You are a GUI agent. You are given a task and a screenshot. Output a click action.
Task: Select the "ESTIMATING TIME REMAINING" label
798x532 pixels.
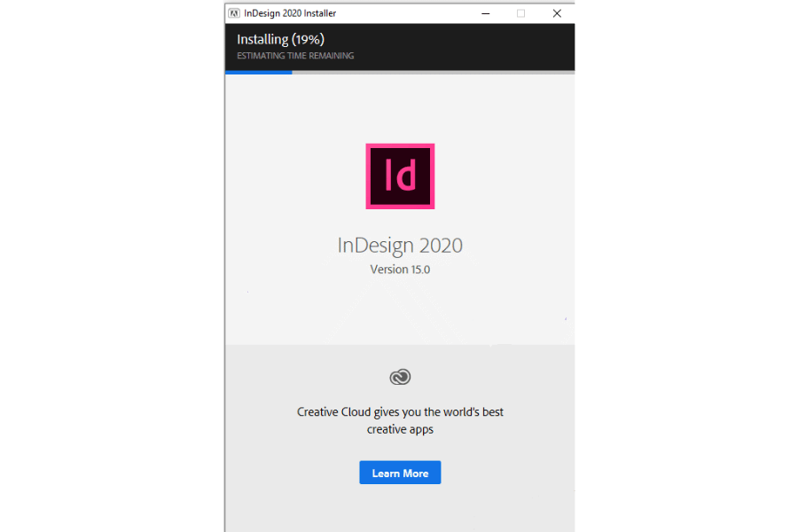point(295,56)
